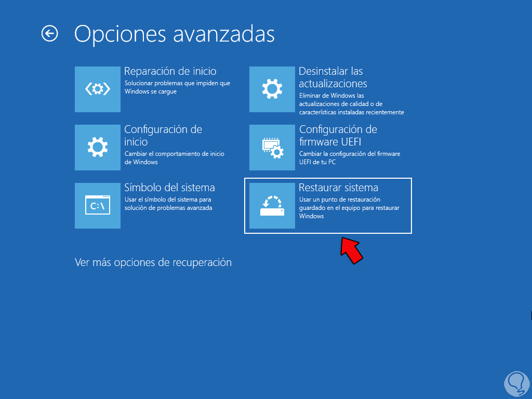Go back using the circled arrow
Viewport: 532px width, 399px height.
click(49, 34)
